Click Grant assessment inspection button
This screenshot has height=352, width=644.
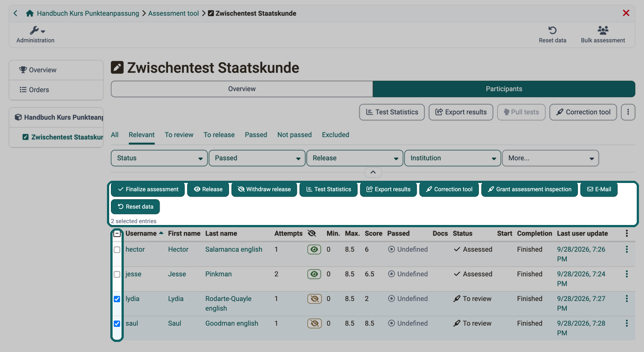pos(529,189)
